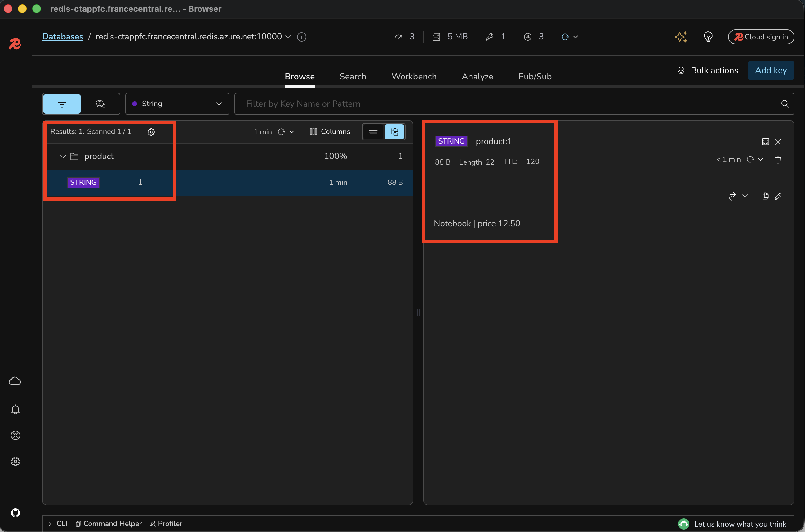805x532 pixels.
Task: Click Add key button
Action: pyautogui.click(x=770, y=70)
